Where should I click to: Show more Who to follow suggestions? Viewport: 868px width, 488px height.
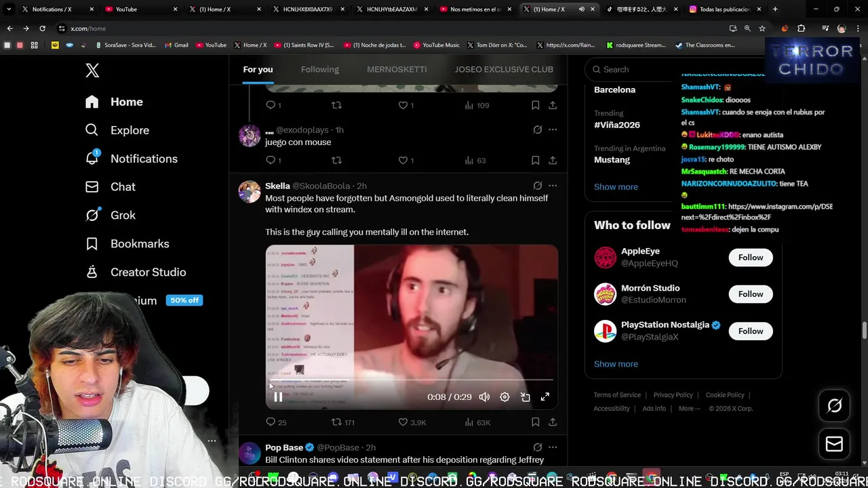click(x=616, y=364)
